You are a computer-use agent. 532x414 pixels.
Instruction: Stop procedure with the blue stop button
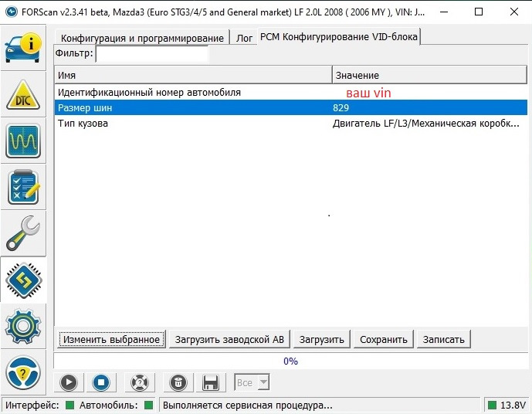click(101, 382)
